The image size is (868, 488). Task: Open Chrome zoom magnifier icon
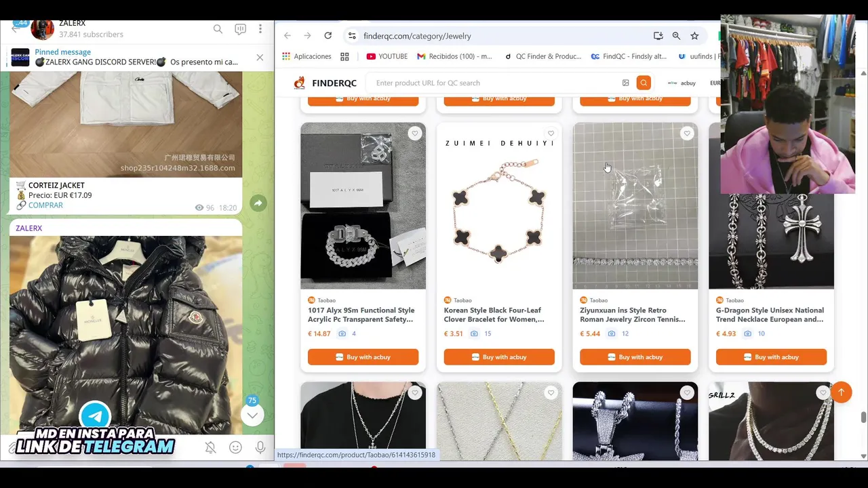point(676,36)
